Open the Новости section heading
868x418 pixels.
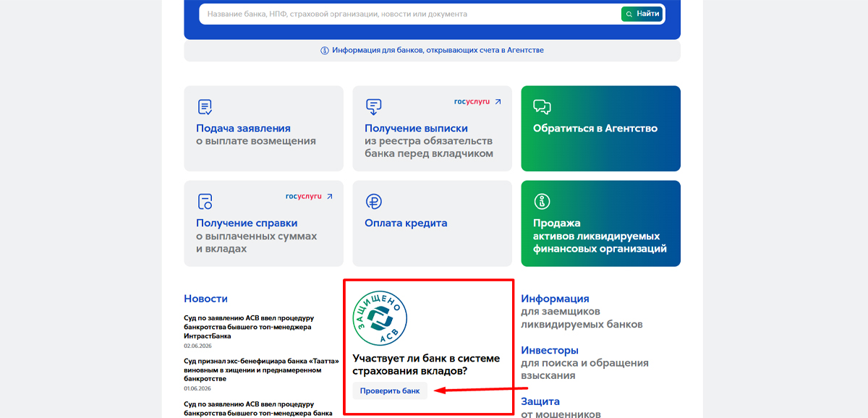pyautogui.click(x=205, y=299)
